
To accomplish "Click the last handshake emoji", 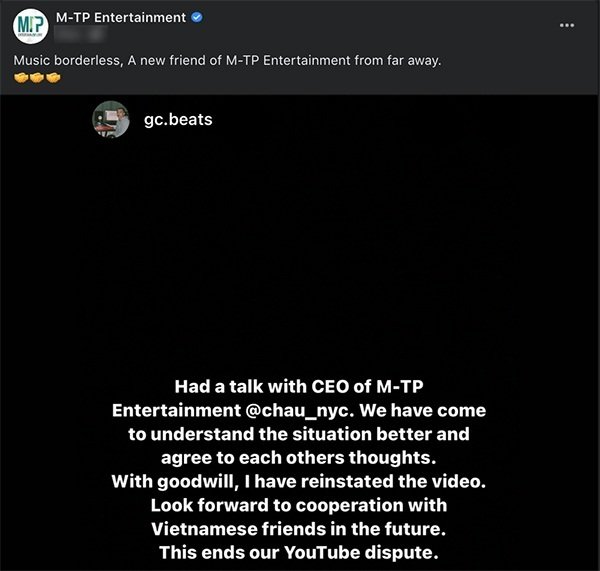I will pos(53,78).
